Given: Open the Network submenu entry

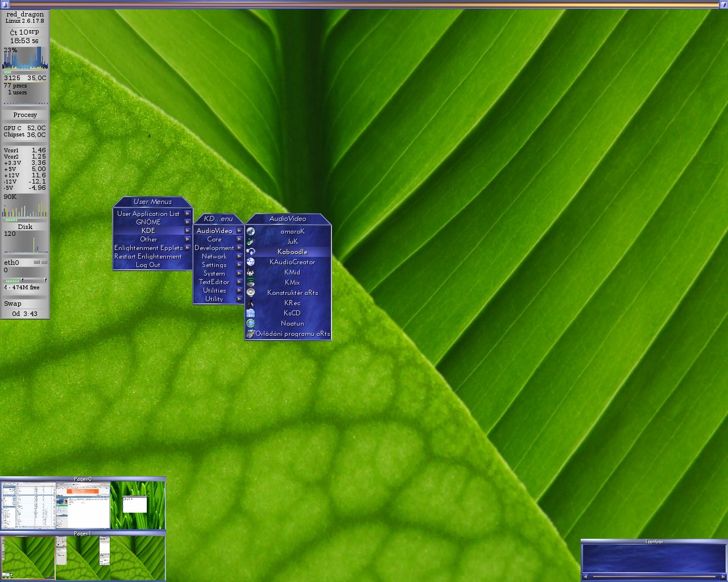Looking at the screenshot, I should pyautogui.click(x=214, y=256).
